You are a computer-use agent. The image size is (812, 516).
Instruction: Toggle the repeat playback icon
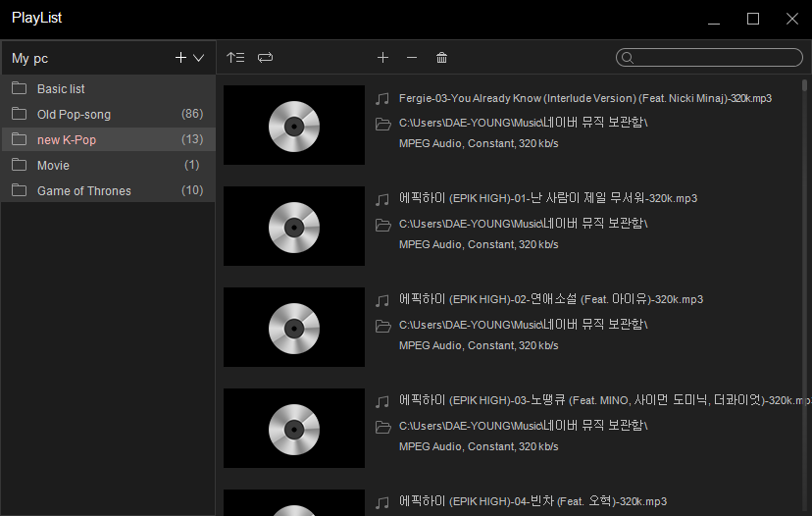[265, 58]
